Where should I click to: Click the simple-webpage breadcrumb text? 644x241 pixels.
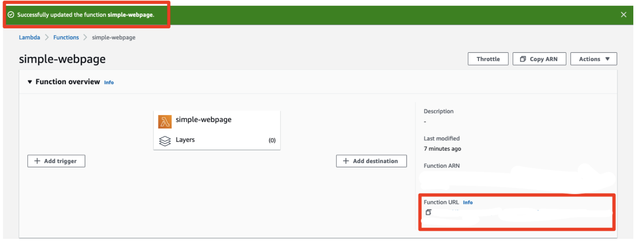(114, 37)
